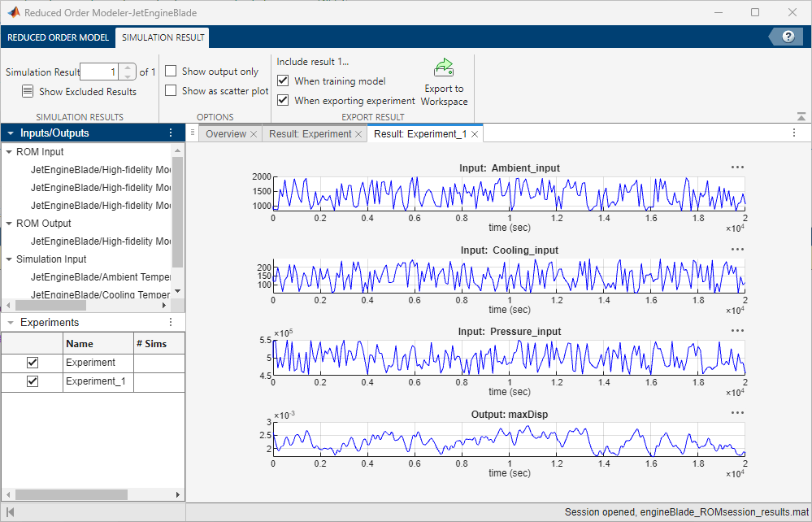Enable Show as scatter plot option
The width and height of the screenshot is (812, 522).
(x=170, y=90)
